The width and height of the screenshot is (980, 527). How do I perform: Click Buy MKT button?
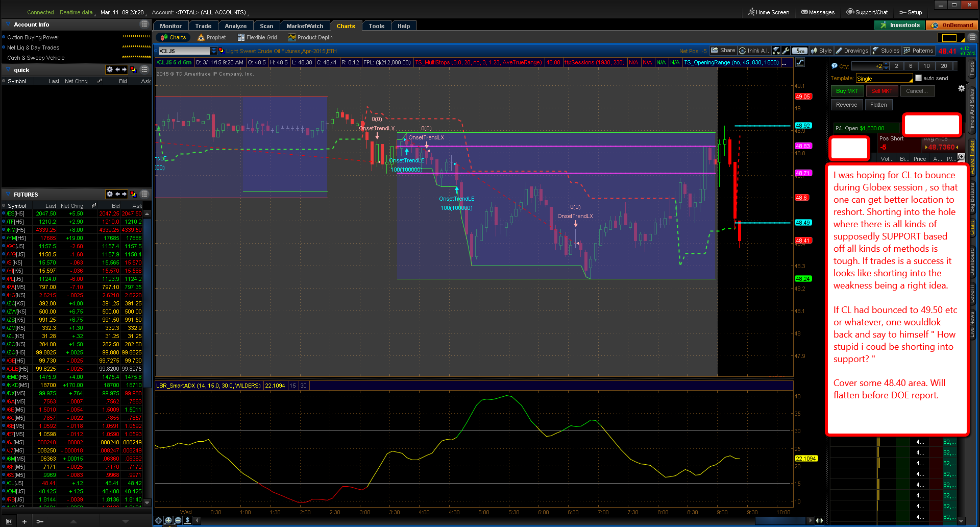(847, 91)
